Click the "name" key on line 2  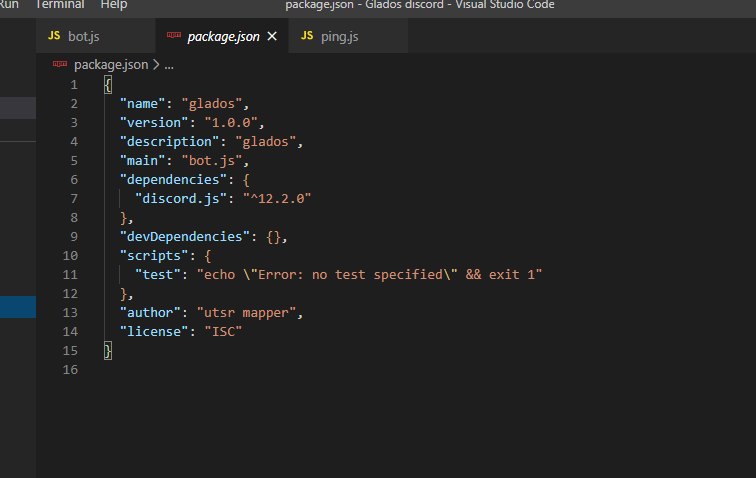click(x=142, y=104)
